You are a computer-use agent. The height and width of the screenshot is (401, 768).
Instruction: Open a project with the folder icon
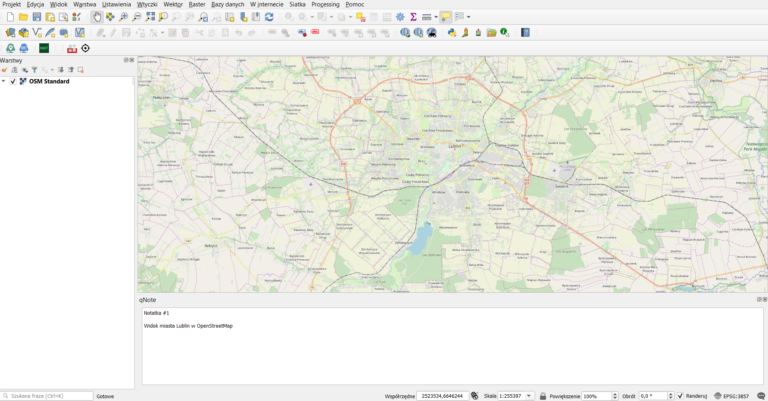click(x=24, y=17)
